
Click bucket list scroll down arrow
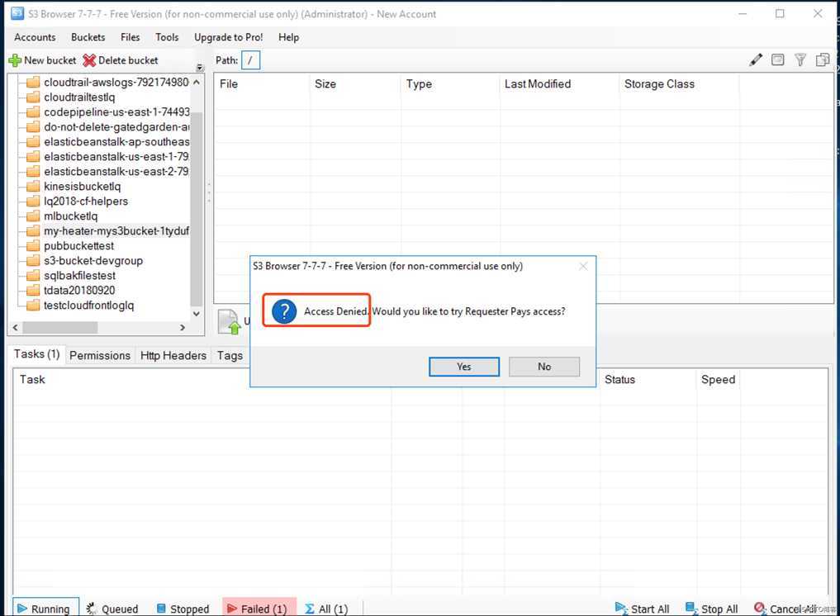point(197,314)
